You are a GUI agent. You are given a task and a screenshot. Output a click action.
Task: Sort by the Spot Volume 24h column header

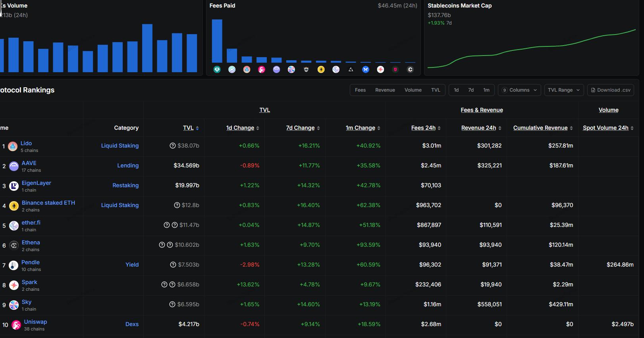(x=608, y=128)
